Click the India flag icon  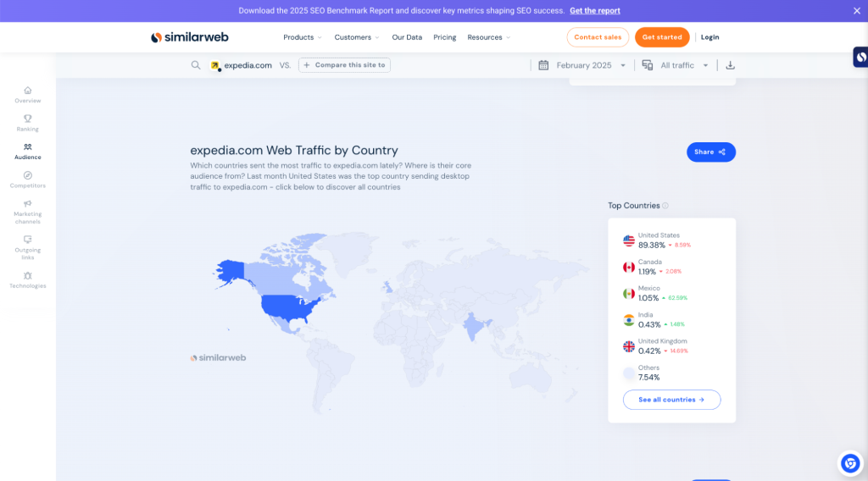pyautogui.click(x=629, y=320)
